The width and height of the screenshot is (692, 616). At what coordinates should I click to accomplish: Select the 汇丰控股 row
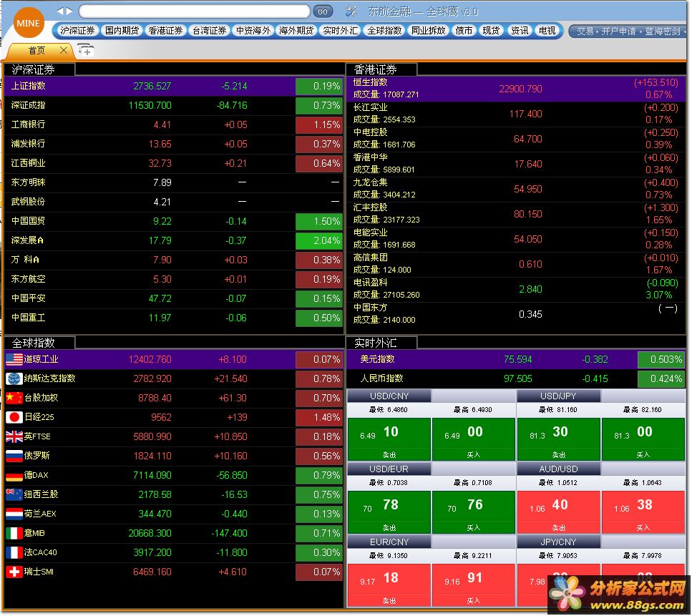pos(517,214)
